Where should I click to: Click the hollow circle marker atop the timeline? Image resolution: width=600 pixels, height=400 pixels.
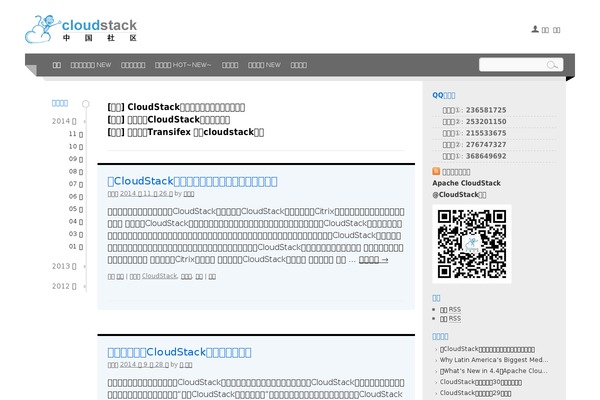pos(86,104)
